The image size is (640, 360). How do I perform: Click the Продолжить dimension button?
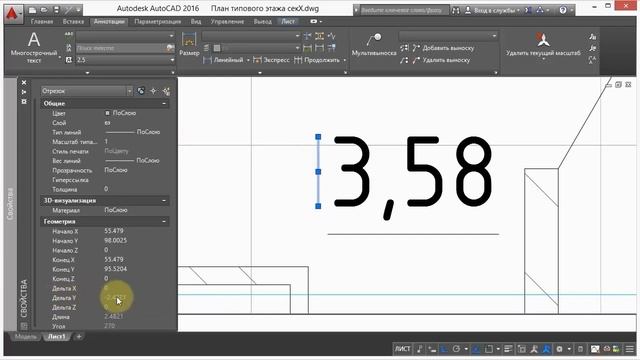(317, 60)
